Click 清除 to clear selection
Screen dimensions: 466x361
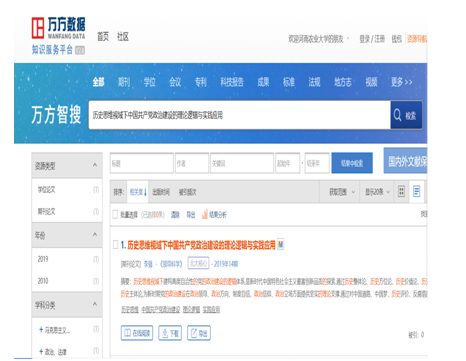(x=175, y=215)
